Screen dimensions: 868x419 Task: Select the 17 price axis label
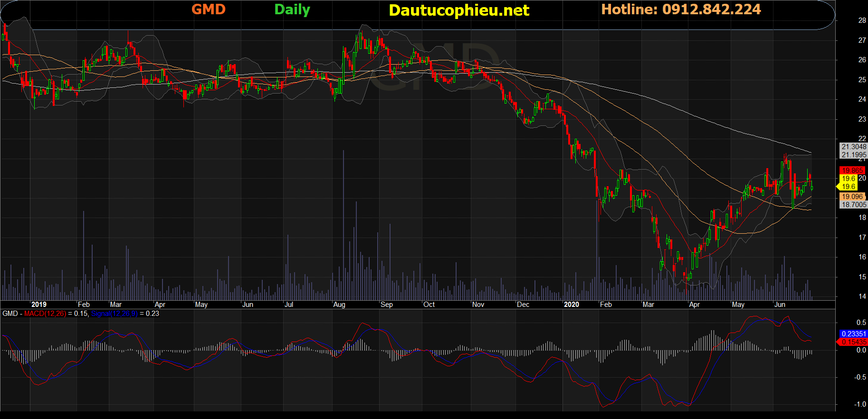[x=862, y=238]
